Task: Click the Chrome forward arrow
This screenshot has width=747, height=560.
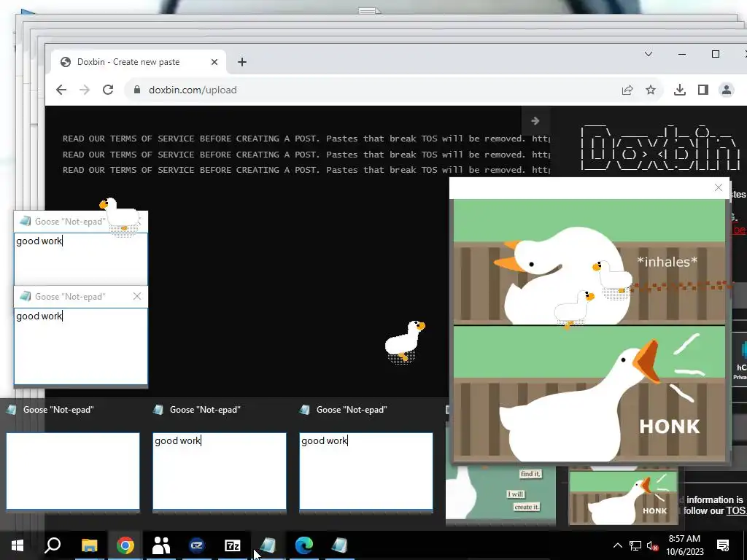Action: tap(85, 90)
